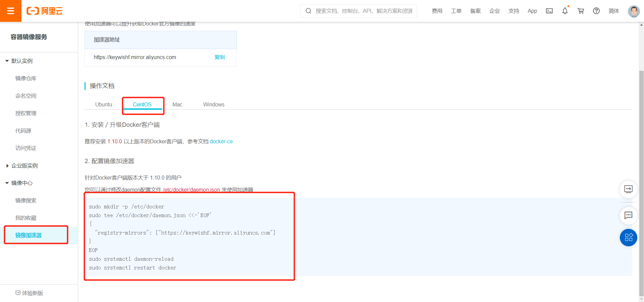Click the floating panel collapse arrow icon
The height and width of the screenshot is (302, 644).
[628, 189]
